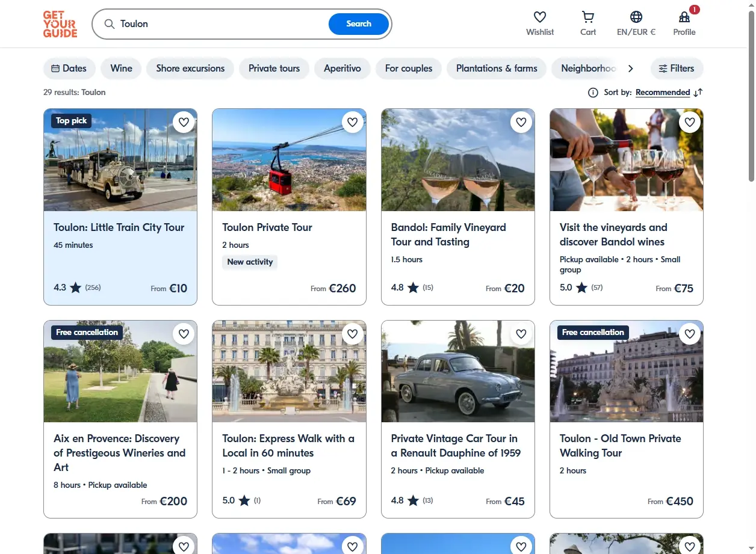The image size is (756, 554).
Task: Click the red wine pouring photo
Action: [x=627, y=160]
